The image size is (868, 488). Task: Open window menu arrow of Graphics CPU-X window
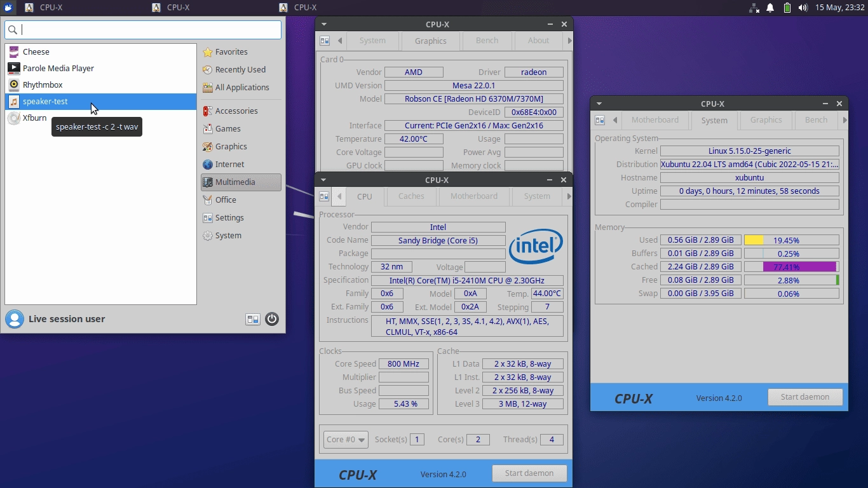(x=324, y=24)
